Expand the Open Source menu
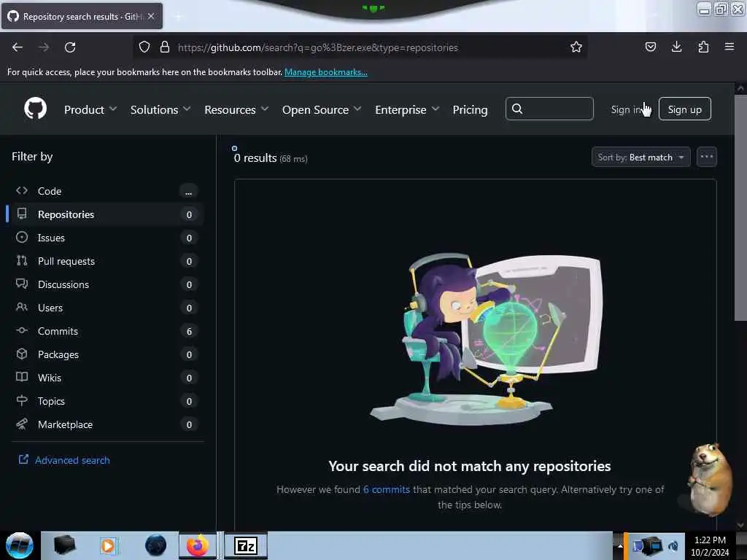The image size is (747, 560). (x=322, y=109)
